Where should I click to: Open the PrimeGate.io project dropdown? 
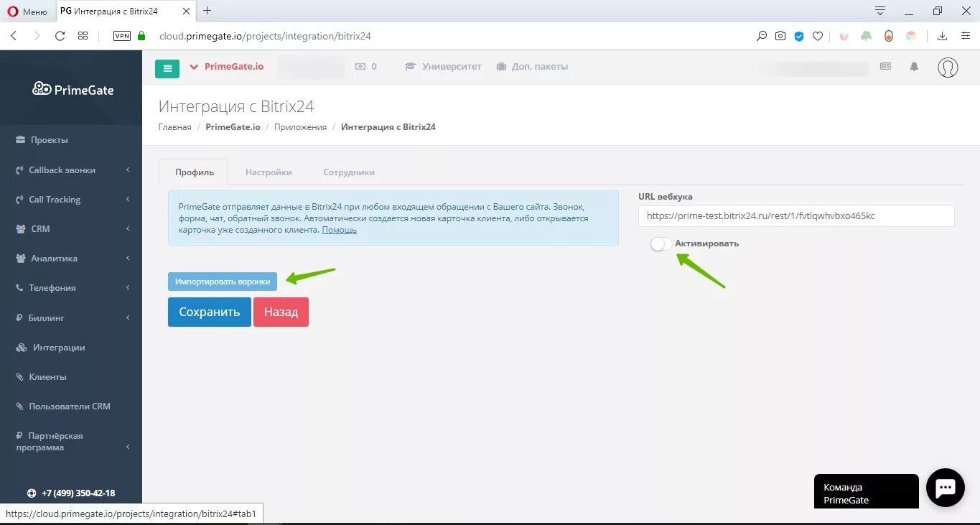tap(227, 67)
